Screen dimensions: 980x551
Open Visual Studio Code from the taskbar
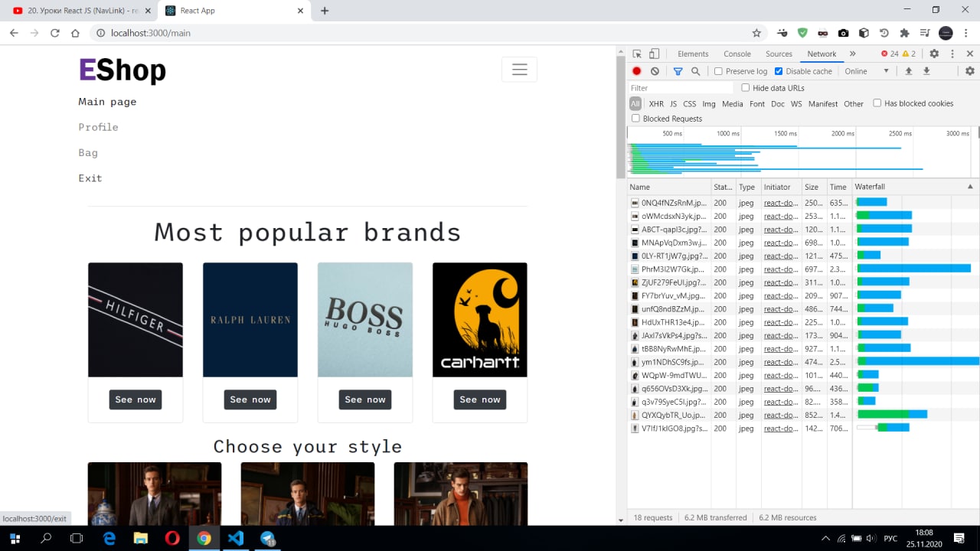coord(236,538)
